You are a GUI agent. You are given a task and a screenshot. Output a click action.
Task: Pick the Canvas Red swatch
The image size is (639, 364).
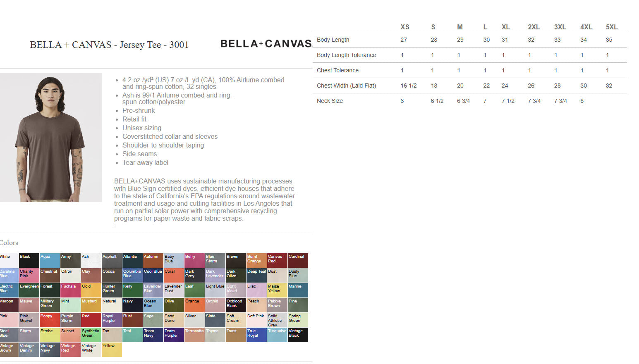click(x=277, y=261)
